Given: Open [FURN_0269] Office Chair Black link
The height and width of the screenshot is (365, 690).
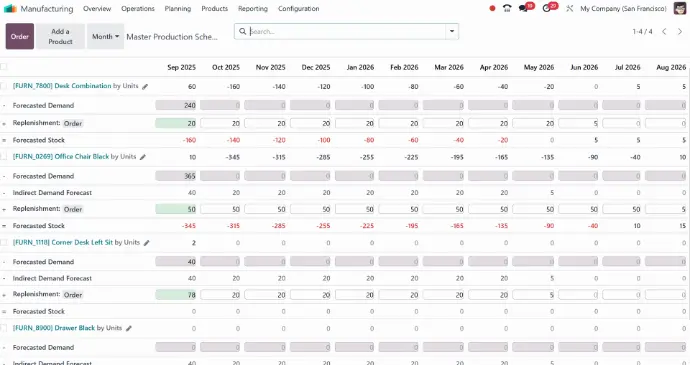Looking at the screenshot, I should (x=61, y=156).
